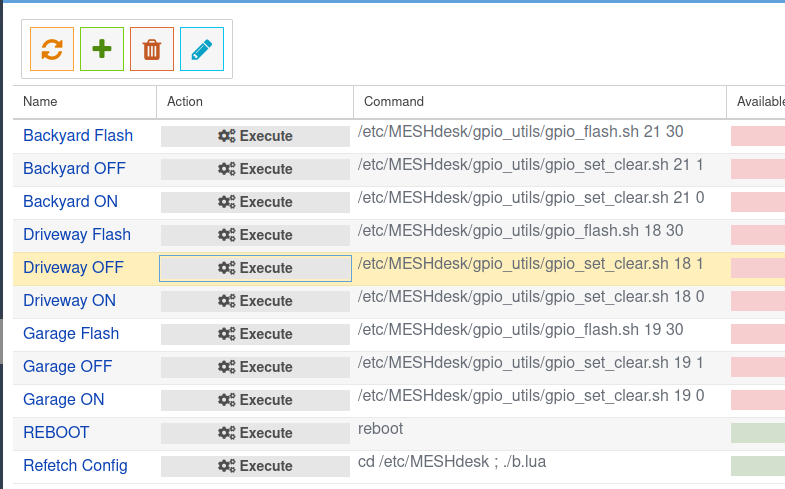Select the Driveway ON name
Viewport: 785px width, 489px height.
tap(69, 301)
